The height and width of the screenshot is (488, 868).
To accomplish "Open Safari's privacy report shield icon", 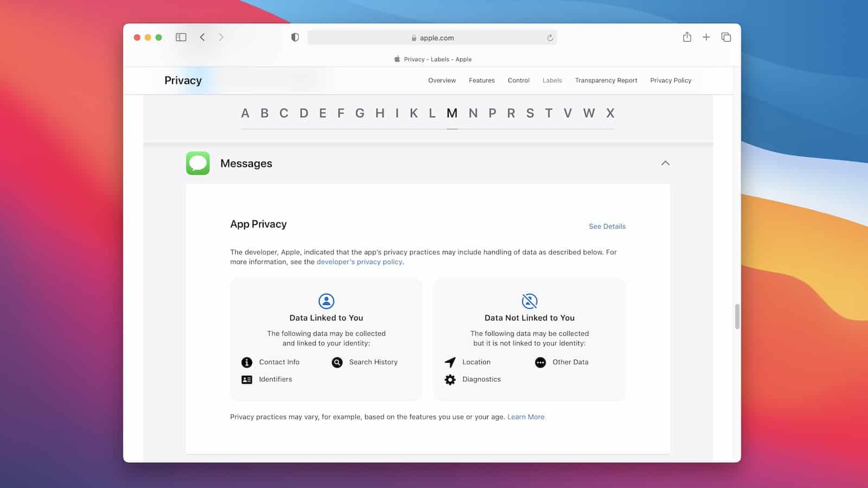I will (x=294, y=37).
